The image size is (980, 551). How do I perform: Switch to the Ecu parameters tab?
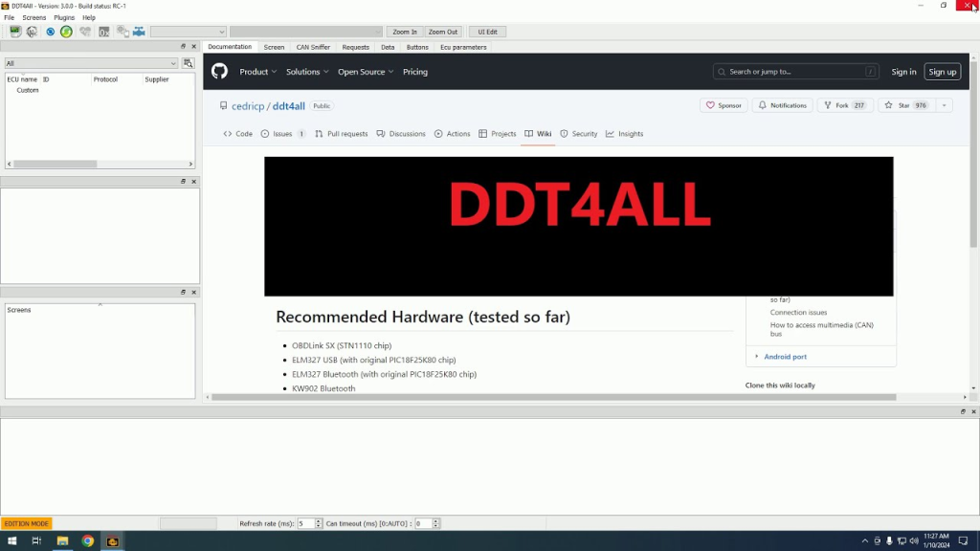click(463, 47)
